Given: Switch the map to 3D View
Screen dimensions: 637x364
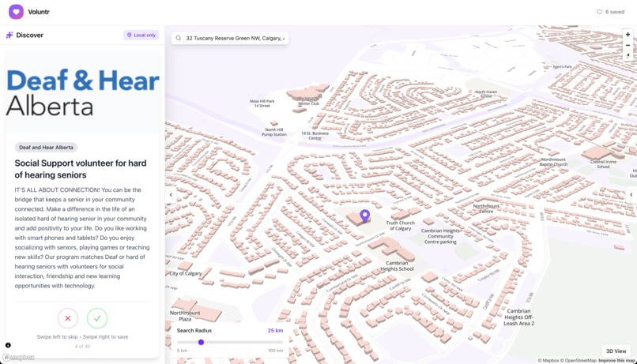Looking at the screenshot, I should click(x=616, y=351).
